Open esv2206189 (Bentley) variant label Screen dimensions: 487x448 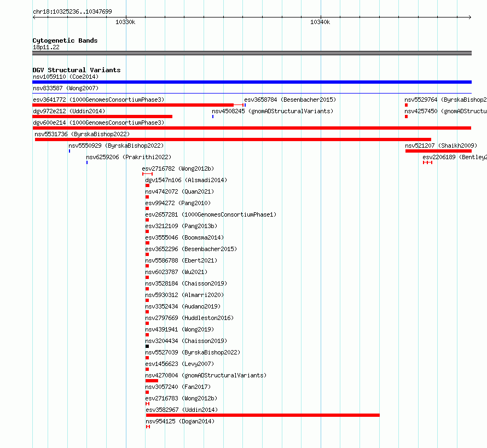[454, 157]
